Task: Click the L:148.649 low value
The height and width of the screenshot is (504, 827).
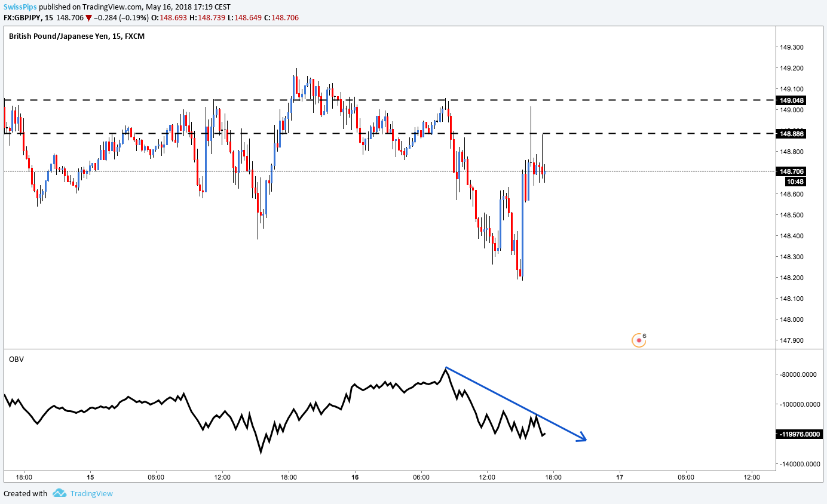Action: pyautogui.click(x=243, y=18)
